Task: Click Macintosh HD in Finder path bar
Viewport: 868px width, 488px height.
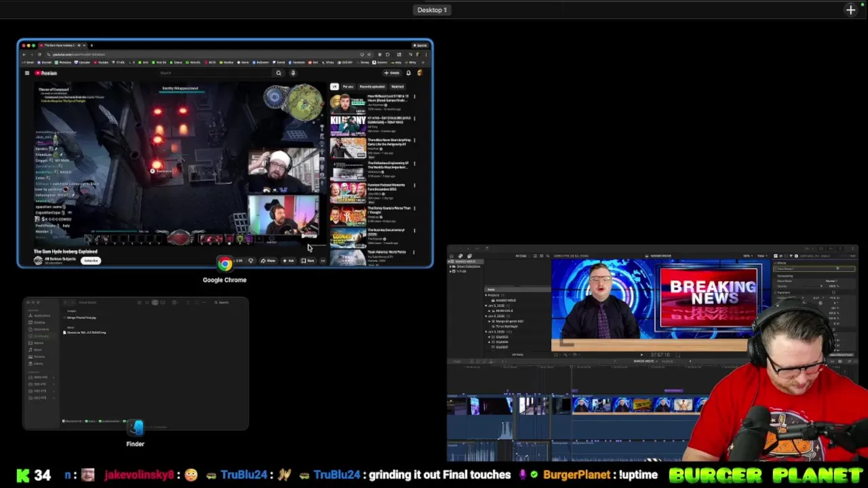Action: pyautogui.click(x=73, y=421)
